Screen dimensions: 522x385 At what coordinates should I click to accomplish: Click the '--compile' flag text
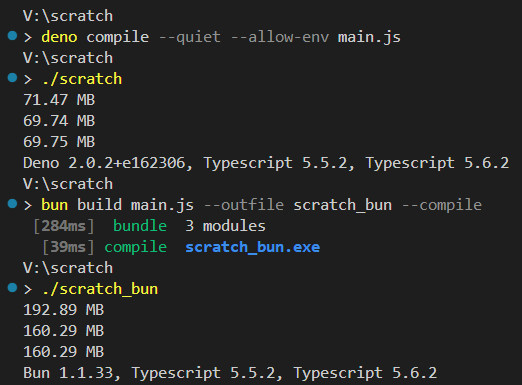pyautogui.click(x=442, y=205)
